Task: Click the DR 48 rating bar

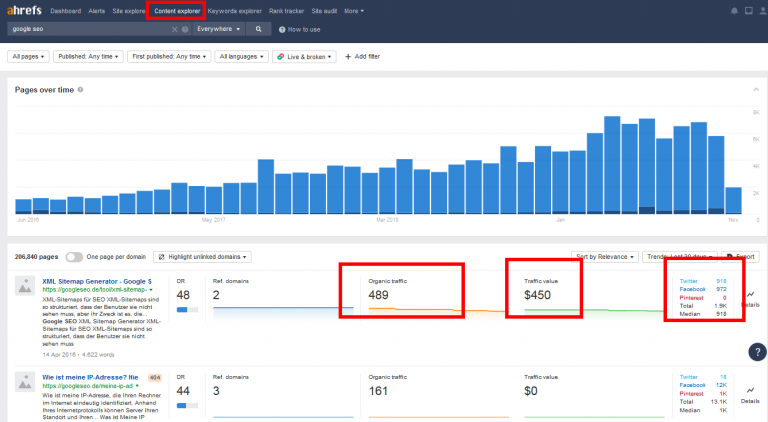Action: pyautogui.click(x=187, y=310)
